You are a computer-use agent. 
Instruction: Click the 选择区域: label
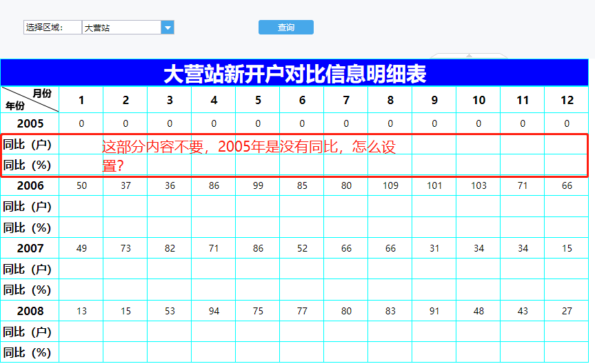[x=44, y=28]
